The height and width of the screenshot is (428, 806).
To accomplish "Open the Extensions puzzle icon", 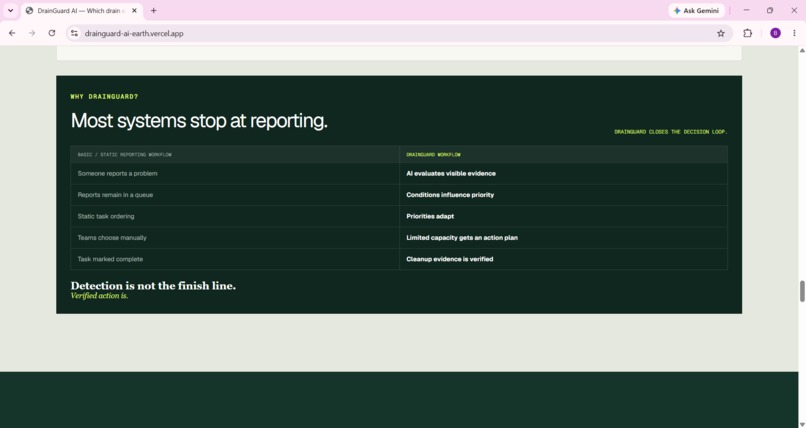I will click(747, 33).
